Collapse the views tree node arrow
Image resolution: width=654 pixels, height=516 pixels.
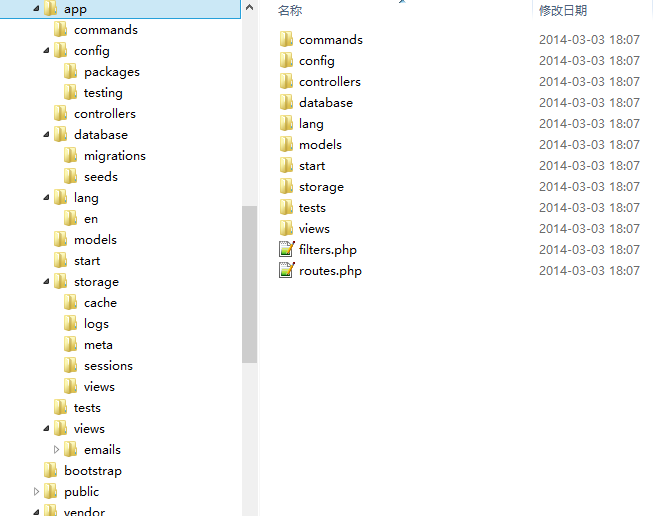tap(46, 428)
